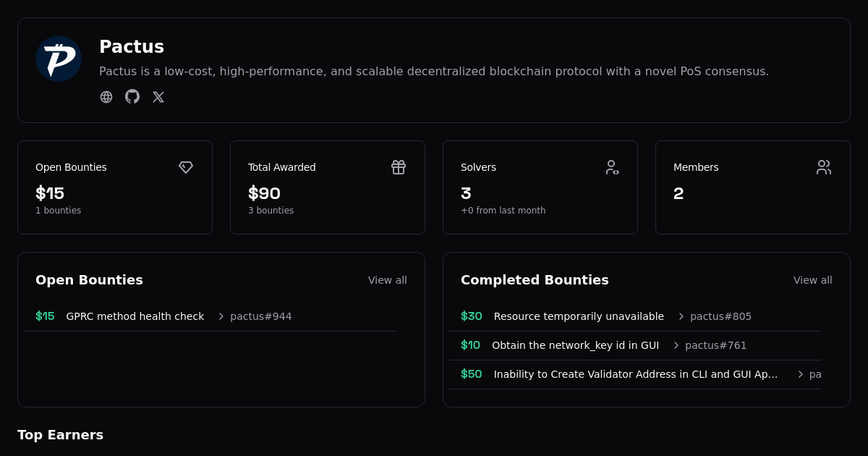Viewport: 868px width, 456px height.
Task: Click the pactus#805 issue reference
Action: [720, 316]
